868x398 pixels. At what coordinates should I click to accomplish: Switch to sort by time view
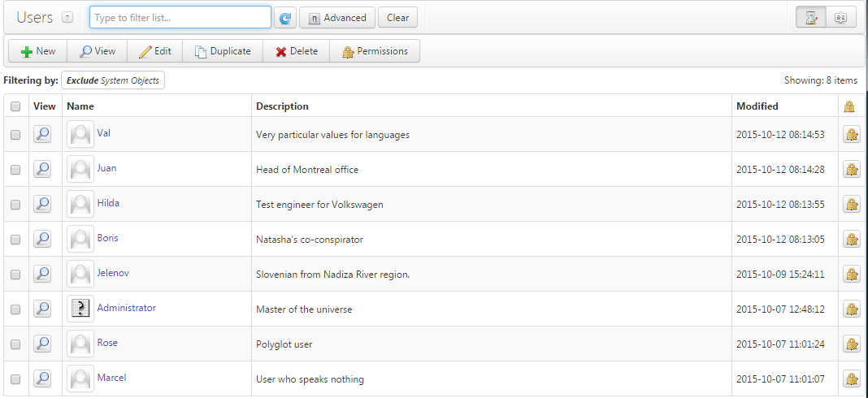[811, 18]
